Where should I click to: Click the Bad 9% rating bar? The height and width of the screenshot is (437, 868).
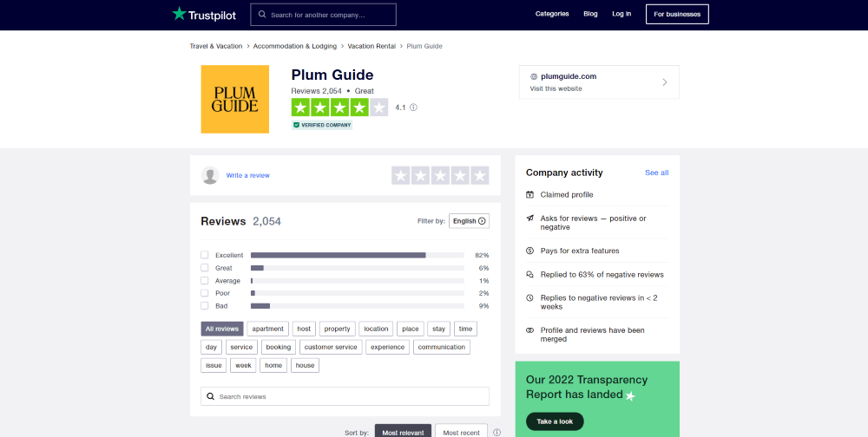tap(357, 306)
